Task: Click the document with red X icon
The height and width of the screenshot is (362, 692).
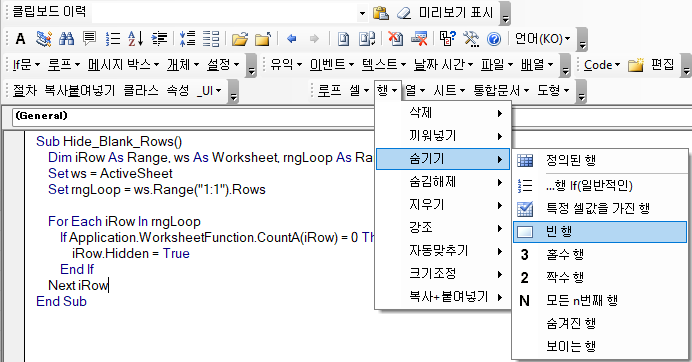Action: 395,39
